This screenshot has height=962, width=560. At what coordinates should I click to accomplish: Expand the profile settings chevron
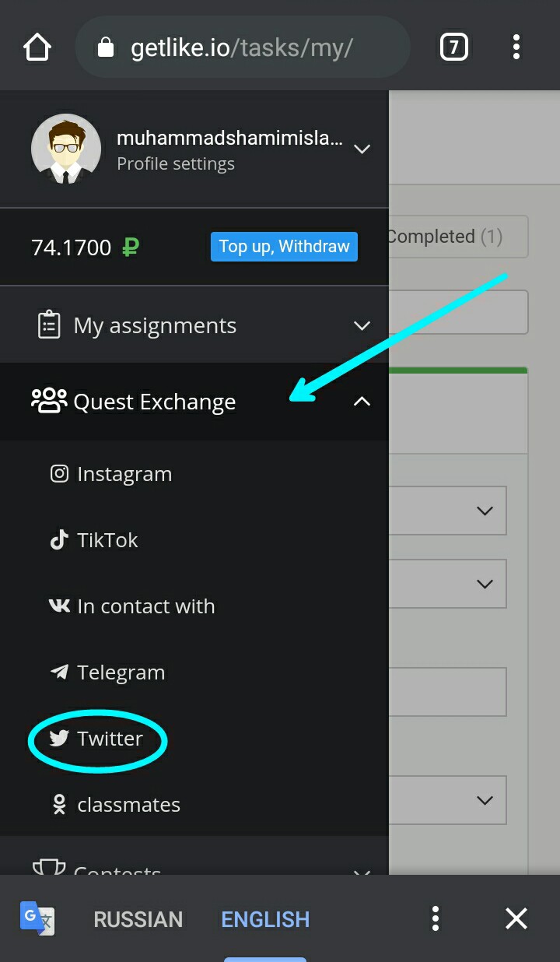362,149
